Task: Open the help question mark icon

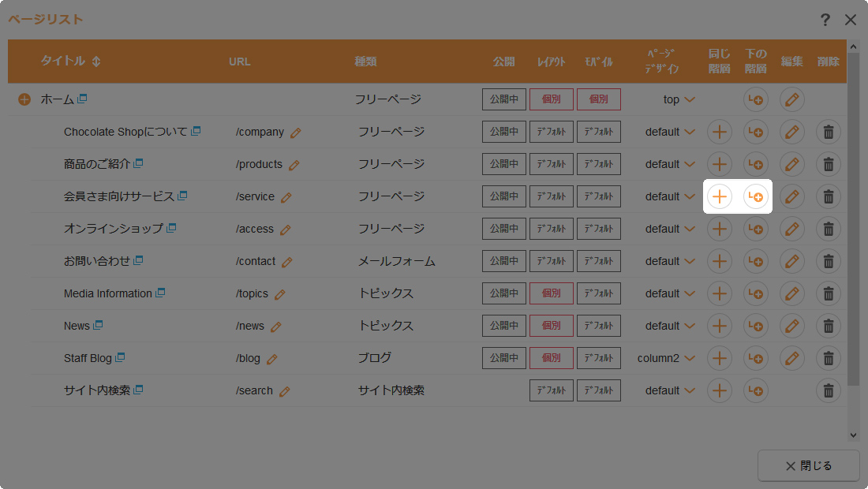Action: (x=825, y=20)
